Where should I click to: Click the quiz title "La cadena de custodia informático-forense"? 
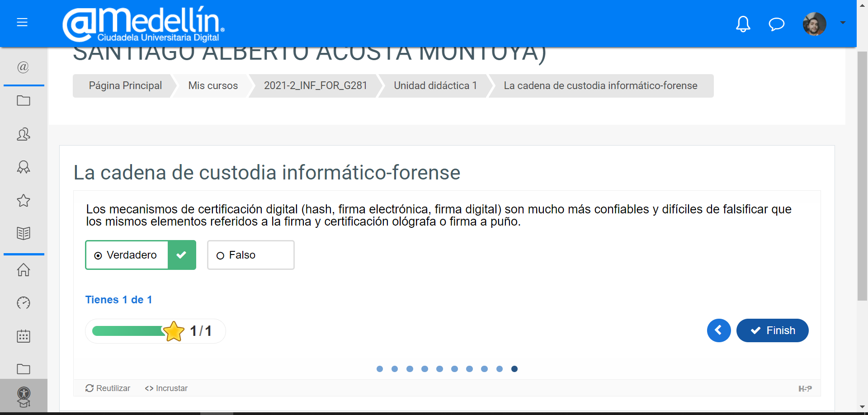pos(267,173)
